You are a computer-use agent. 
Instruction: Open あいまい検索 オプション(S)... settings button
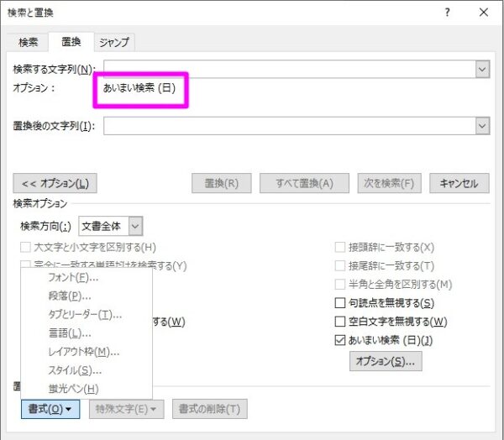[x=386, y=361]
